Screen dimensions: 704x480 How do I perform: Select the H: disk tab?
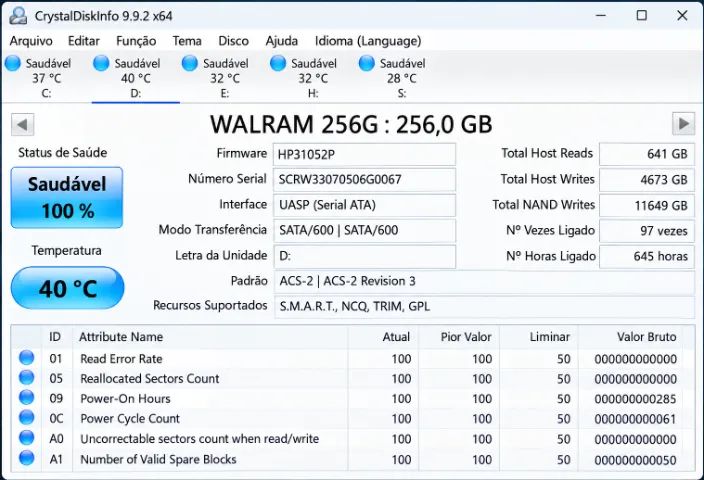(312, 78)
